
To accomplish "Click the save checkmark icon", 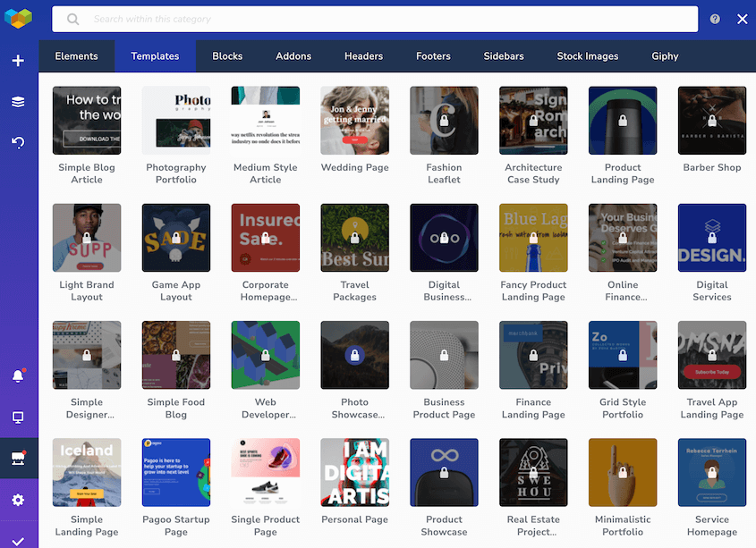I will (x=18, y=541).
